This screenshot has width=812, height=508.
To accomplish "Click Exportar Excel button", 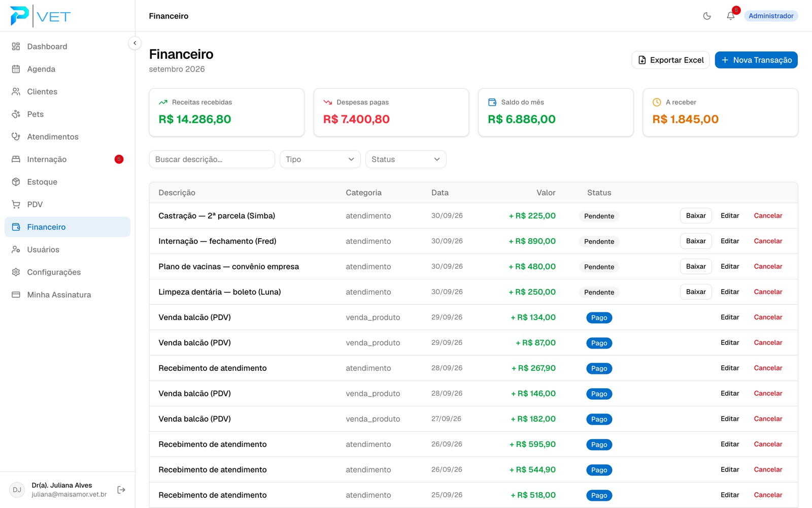I will click(670, 60).
